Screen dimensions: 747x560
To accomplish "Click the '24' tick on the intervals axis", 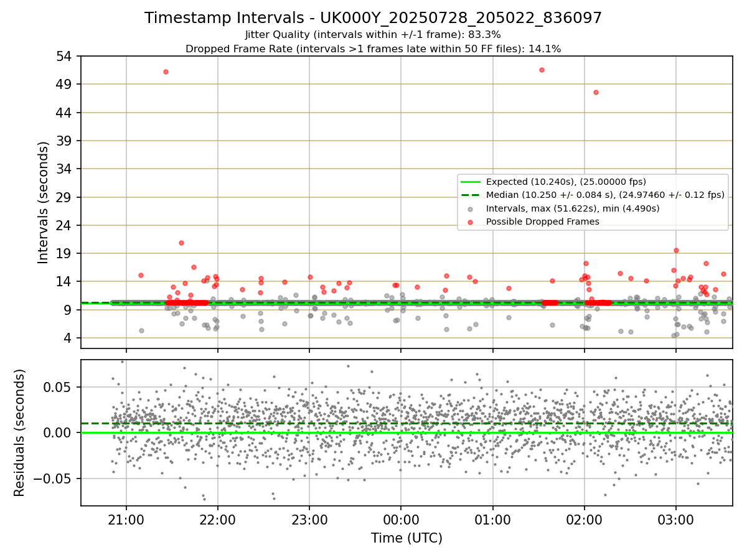I will pos(65,225).
